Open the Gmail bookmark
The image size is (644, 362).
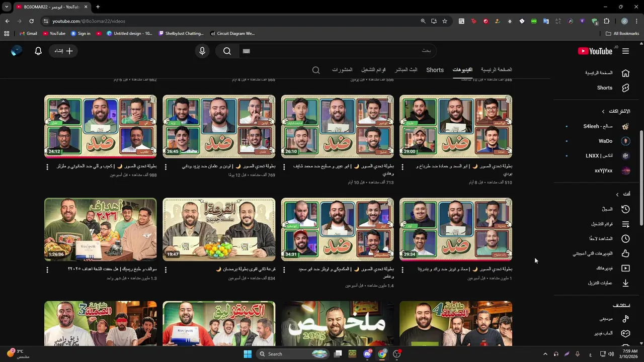(x=28, y=34)
